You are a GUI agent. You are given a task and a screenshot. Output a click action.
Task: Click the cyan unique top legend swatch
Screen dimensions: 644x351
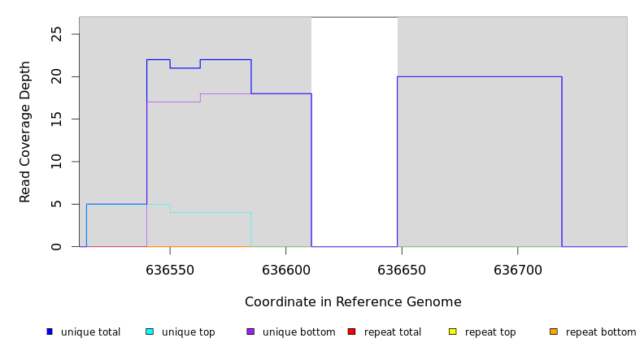150,331
